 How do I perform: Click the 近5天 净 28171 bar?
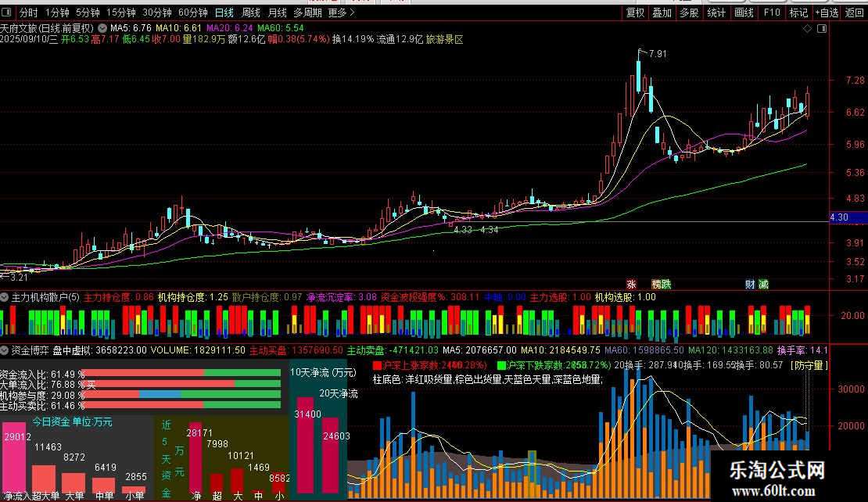click(x=195, y=456)
